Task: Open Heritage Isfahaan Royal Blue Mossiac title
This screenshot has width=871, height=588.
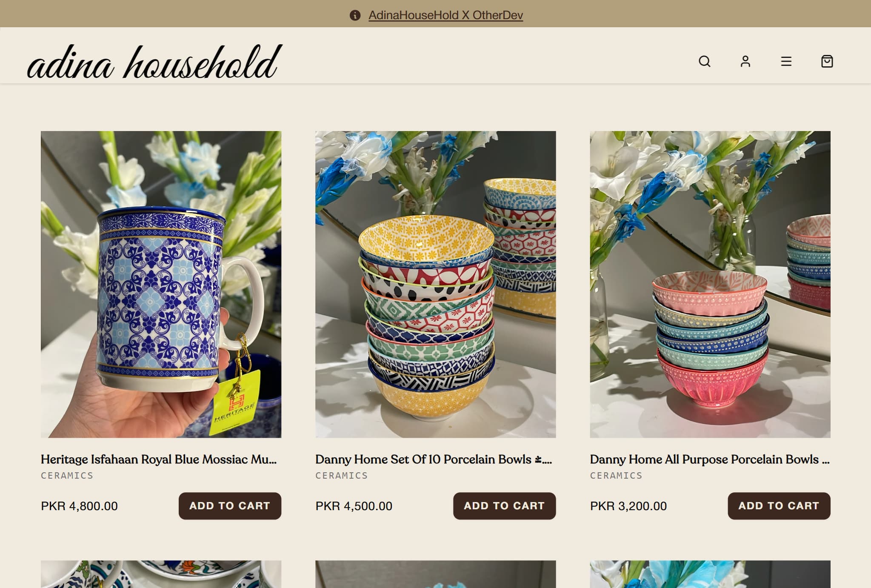Action: coord(159,459)
